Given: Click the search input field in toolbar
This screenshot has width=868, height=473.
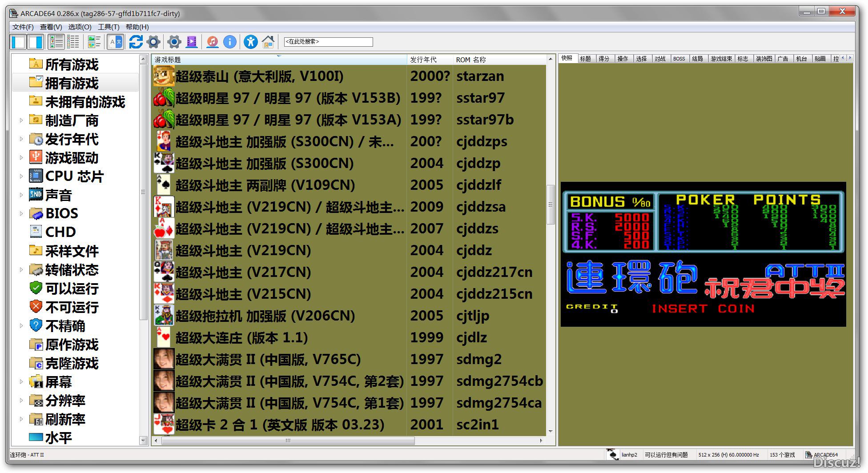Looking at the screenshot, I should click(328, 42).
